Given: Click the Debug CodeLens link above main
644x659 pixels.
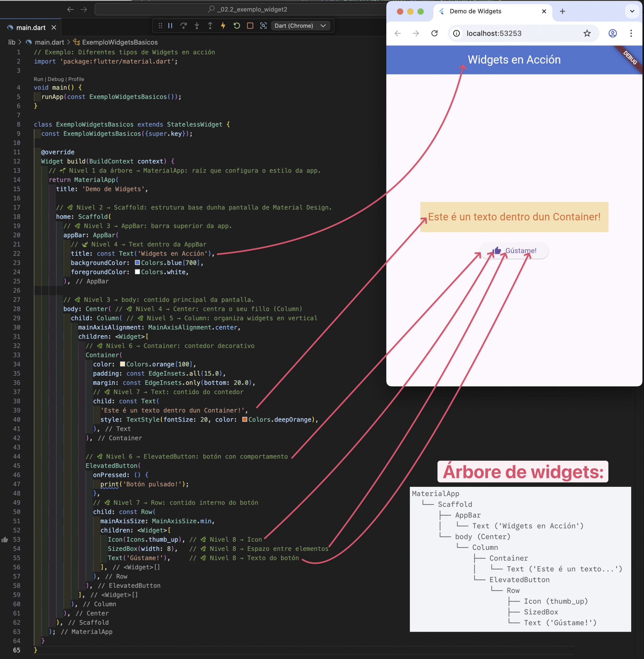Looking at the screenshot, I should tap(56, 79).
